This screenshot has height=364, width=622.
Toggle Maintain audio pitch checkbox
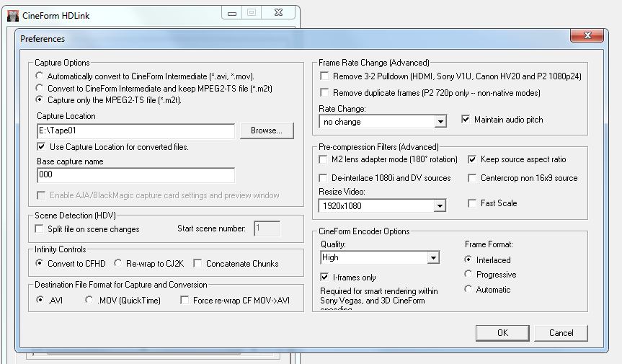tap(466, 119)
